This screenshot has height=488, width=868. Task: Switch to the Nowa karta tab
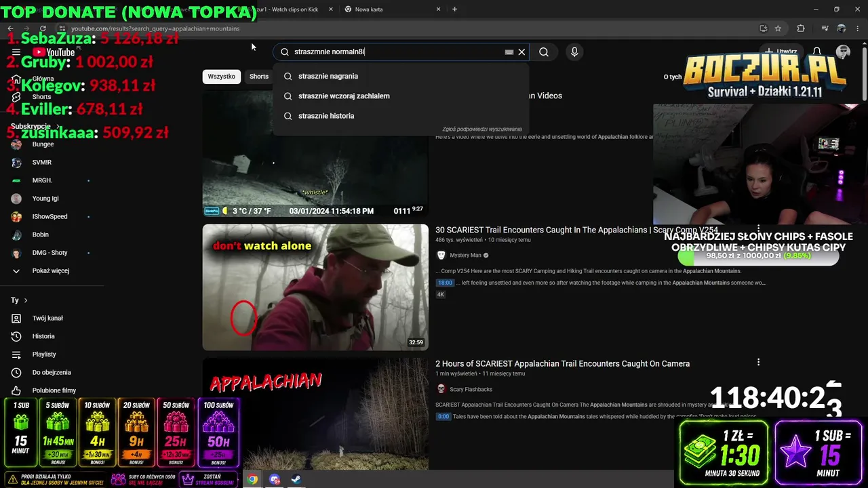(x=393, y=9)
